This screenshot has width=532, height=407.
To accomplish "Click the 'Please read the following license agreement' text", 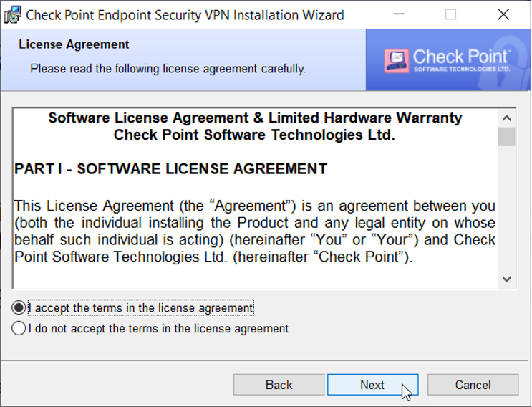I will tap(168, 69).
